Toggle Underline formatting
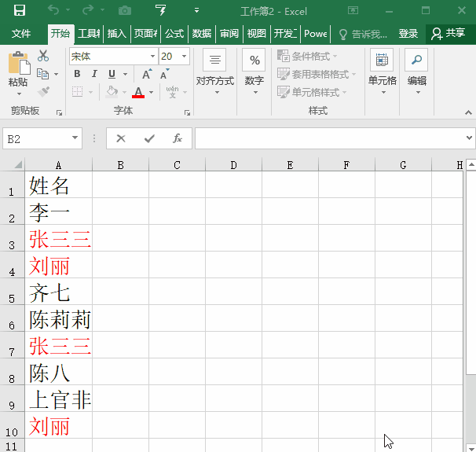Image resolution: width=476 pixels, height=452 pixels. [112, 74]
